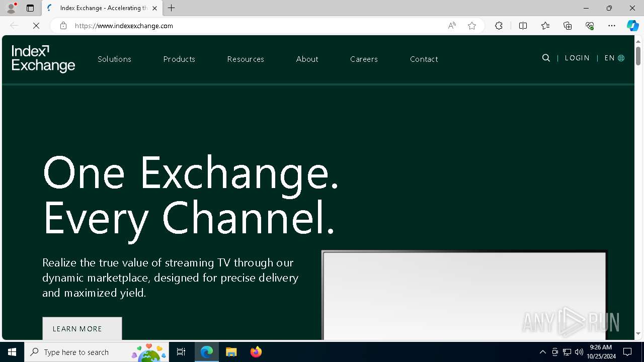
Task: Open the Solutions menu
Action: [x=114, y=59]
